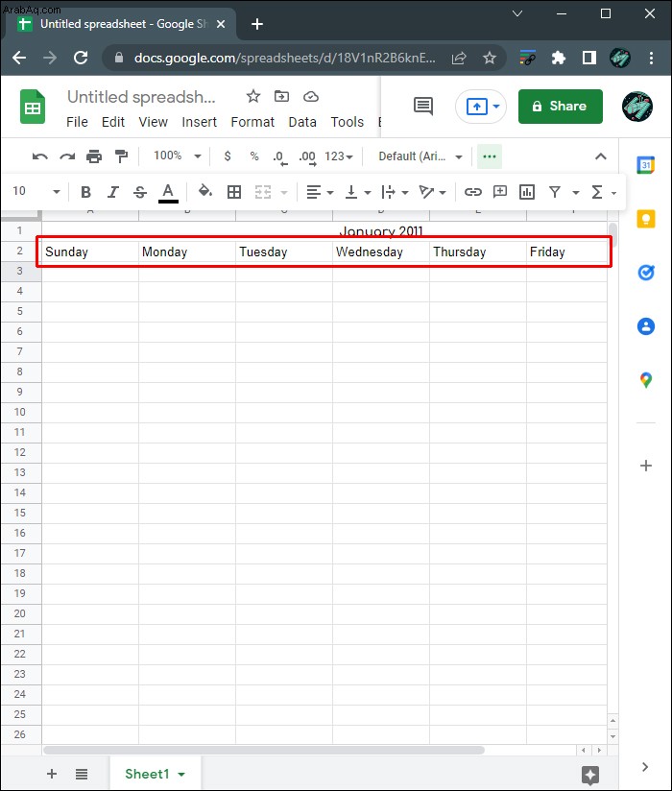
Task: Move the spreadsheet to a folder
Action: tap(281, 96)
